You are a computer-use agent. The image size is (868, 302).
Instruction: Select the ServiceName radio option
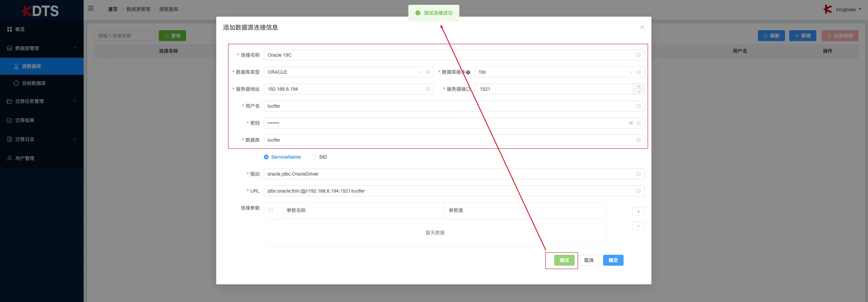(x=266, y=157)
